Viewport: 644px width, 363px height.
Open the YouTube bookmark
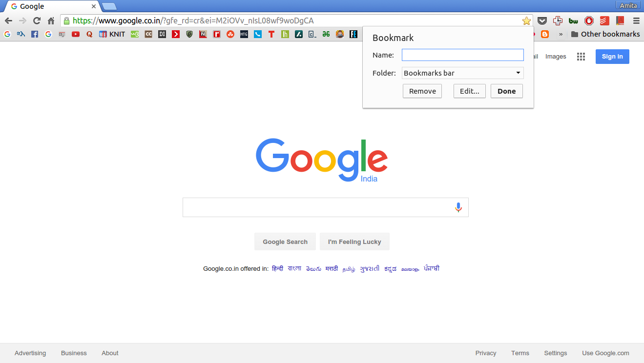(x=76, y=34)
